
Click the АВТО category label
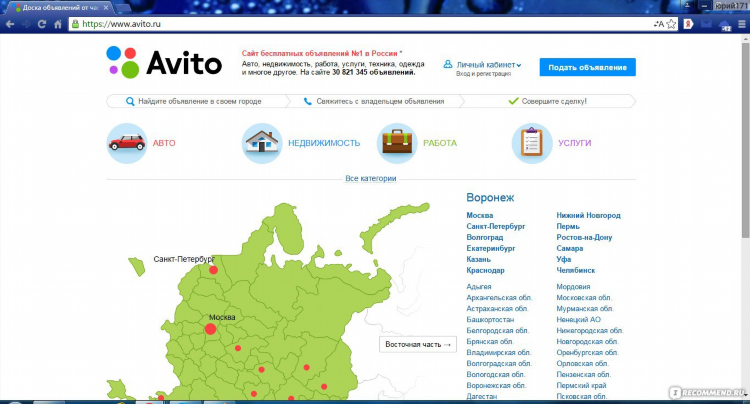tap(164, 143)
